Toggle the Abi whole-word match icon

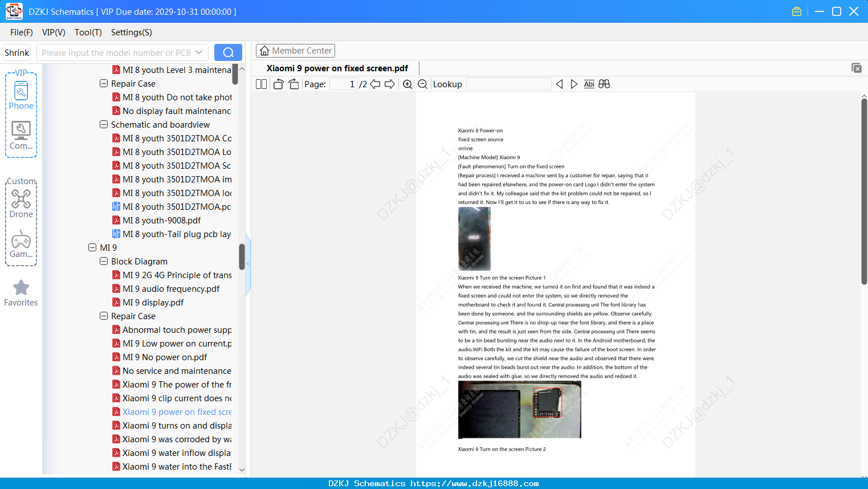pyautogui.click(x=589, y=84)
